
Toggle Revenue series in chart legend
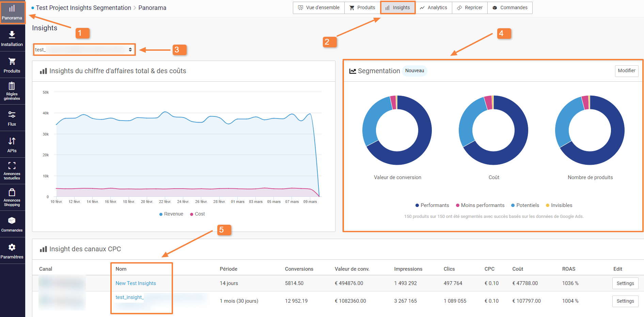(x=171, y=214)
